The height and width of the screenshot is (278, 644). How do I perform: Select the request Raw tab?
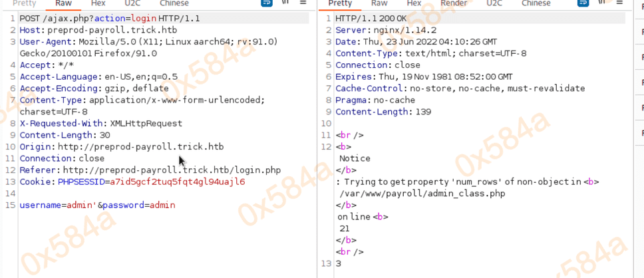pos(63,3)
